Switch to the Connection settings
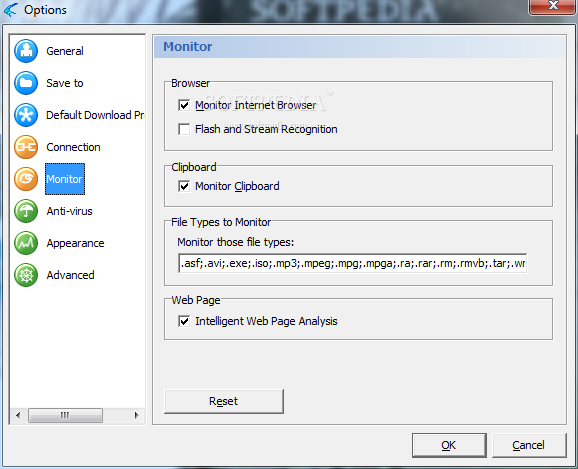The image size is (578, 469). tap(73, 147)
